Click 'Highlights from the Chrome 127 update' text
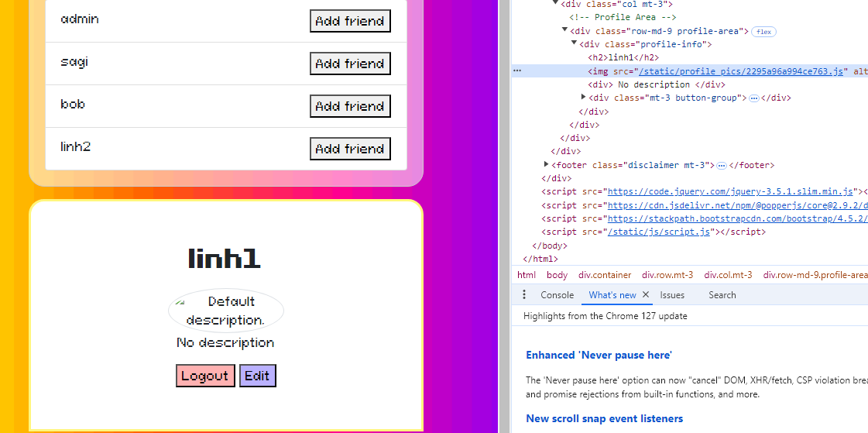 click(605, 316)
